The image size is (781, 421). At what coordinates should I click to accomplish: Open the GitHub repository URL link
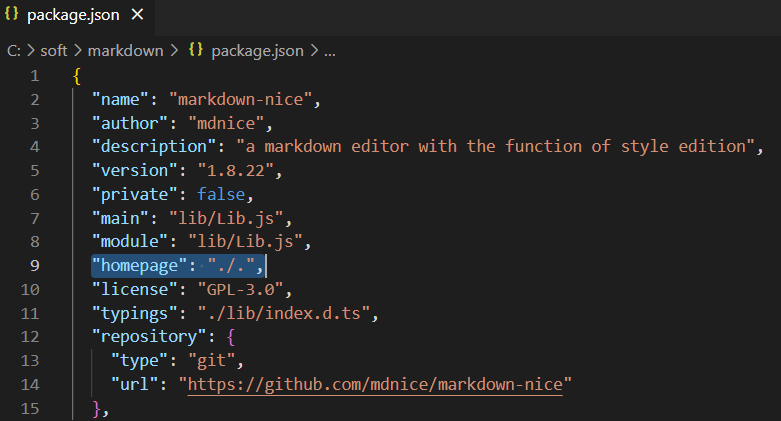point(375,385)
